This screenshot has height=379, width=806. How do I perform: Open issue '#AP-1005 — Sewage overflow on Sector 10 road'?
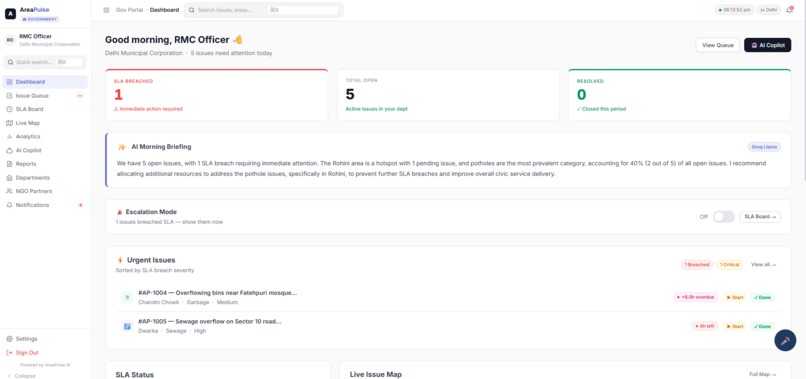pos(210,321)
